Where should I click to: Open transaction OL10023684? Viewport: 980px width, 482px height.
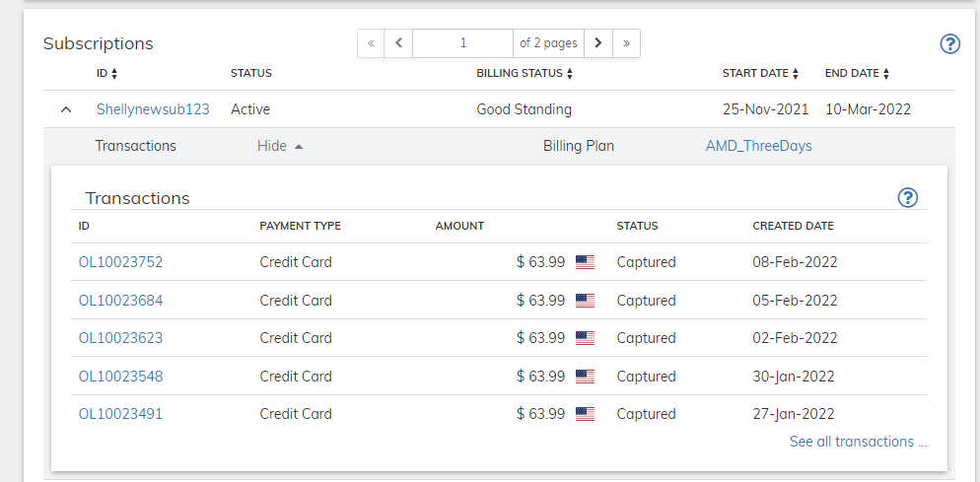[120, 301]
